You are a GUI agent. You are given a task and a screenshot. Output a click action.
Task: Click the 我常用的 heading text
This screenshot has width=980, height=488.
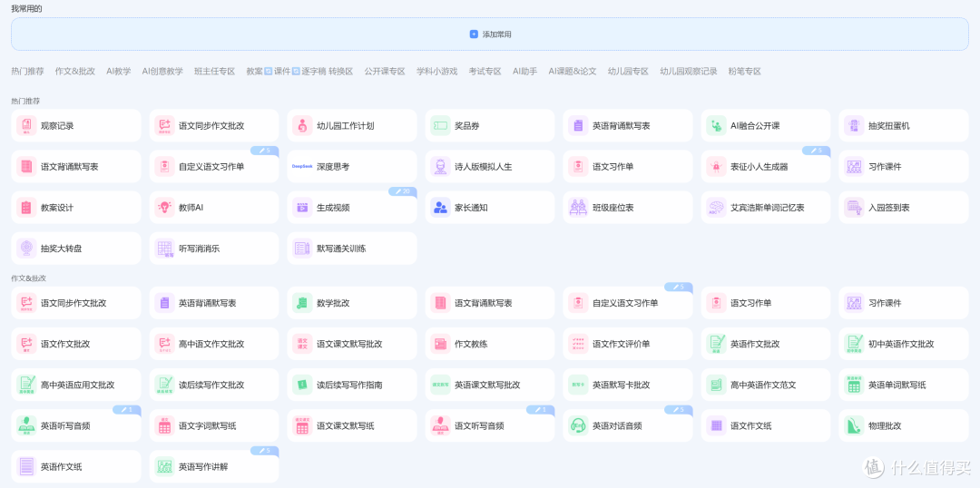click(x=27, y=8)
